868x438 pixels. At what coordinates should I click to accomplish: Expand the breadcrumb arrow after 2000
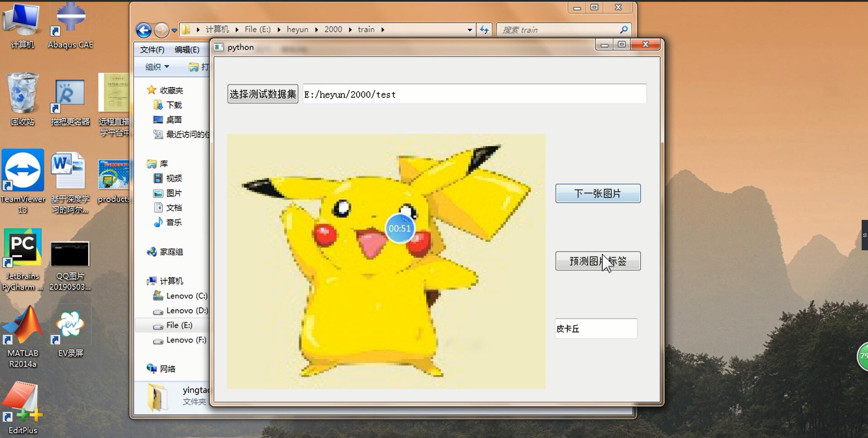click(x=350, y=29)
